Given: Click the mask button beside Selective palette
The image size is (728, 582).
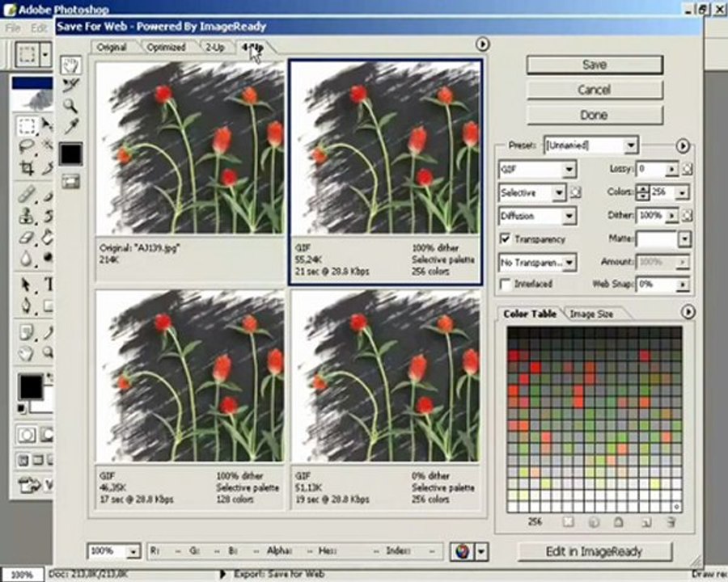Looking at the screenshot, I should point(575,192).
